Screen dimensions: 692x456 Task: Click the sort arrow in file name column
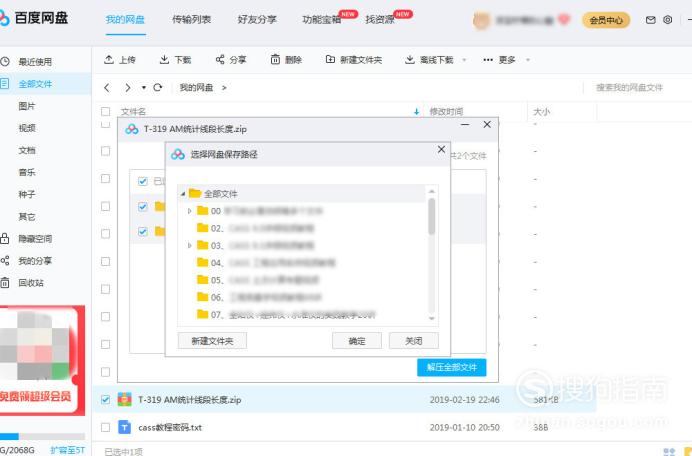(x=416, y=112)
